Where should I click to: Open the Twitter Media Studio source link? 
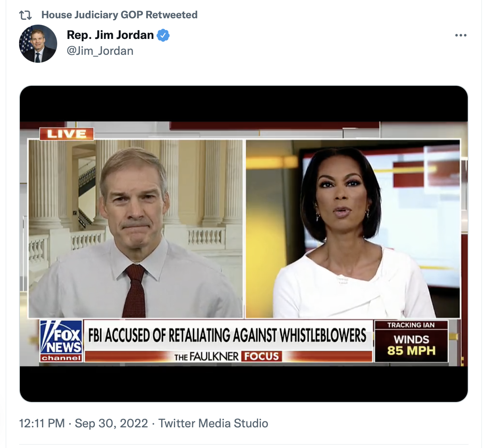point(213,423)
